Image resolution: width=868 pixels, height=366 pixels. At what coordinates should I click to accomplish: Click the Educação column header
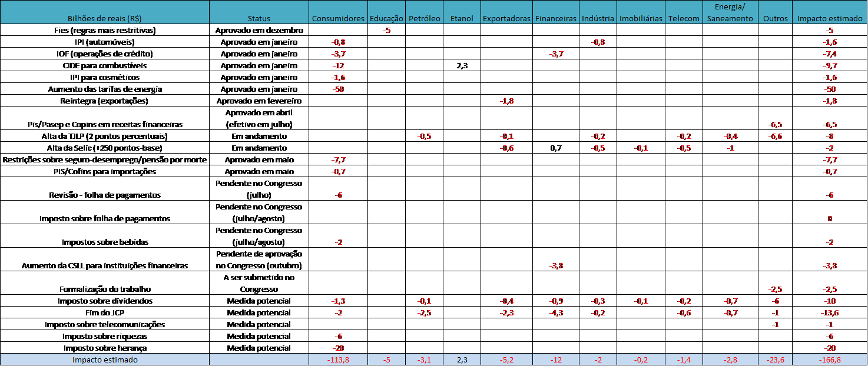(x=386, y=18)
